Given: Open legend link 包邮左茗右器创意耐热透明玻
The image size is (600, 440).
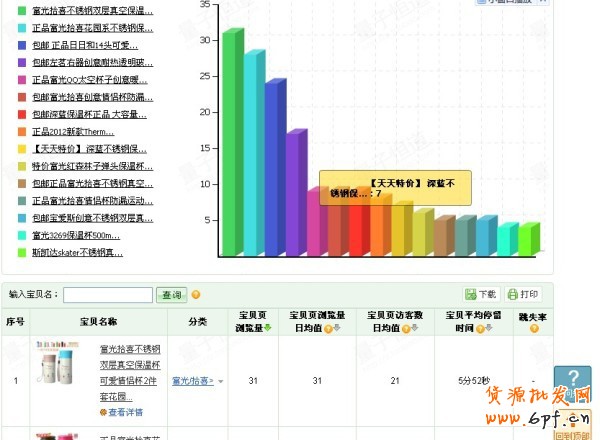Looking at the screenshot, I should (92, 62).
